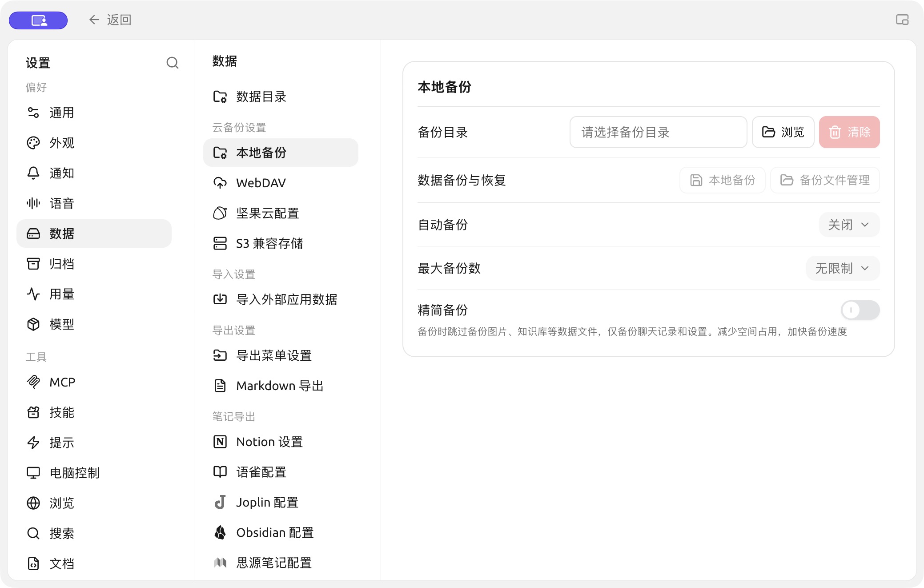Image resolution: width=924 pixels, height=588 pixels.
Task: Click the purple assistant window icon
Action: [x=38, y=20]
